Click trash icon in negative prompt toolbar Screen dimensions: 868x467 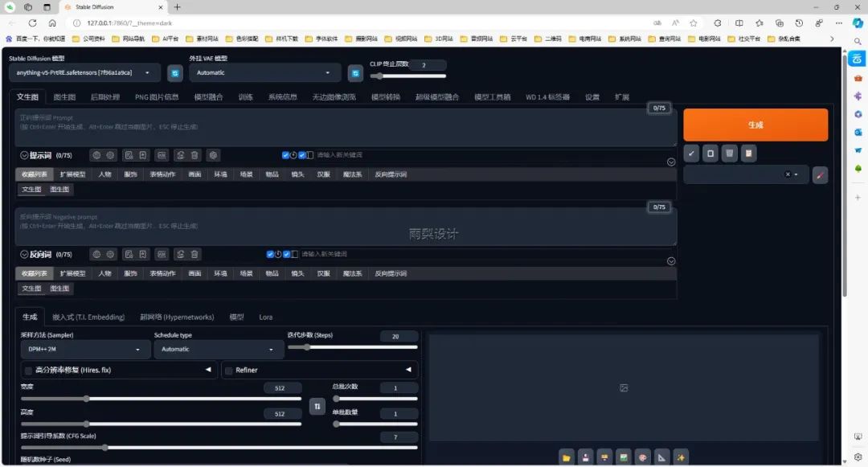pos(194,255)
